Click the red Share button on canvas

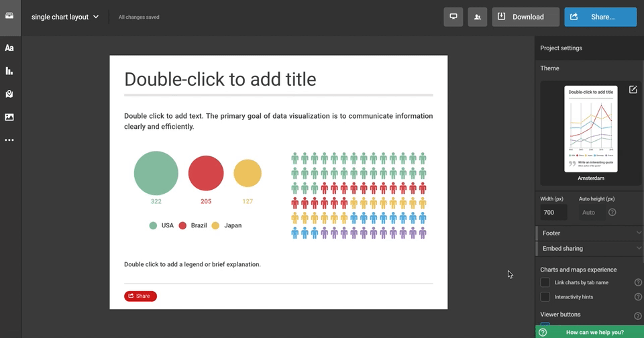(140, 296)
